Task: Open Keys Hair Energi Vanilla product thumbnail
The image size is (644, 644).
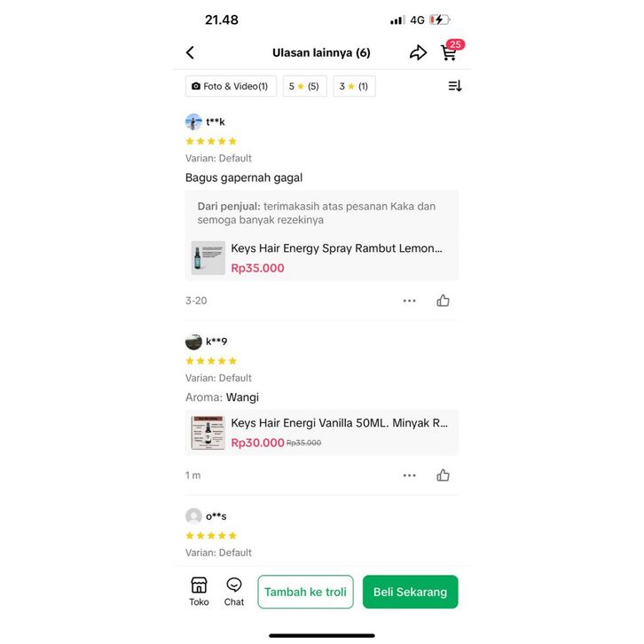Action: point(208,433)
